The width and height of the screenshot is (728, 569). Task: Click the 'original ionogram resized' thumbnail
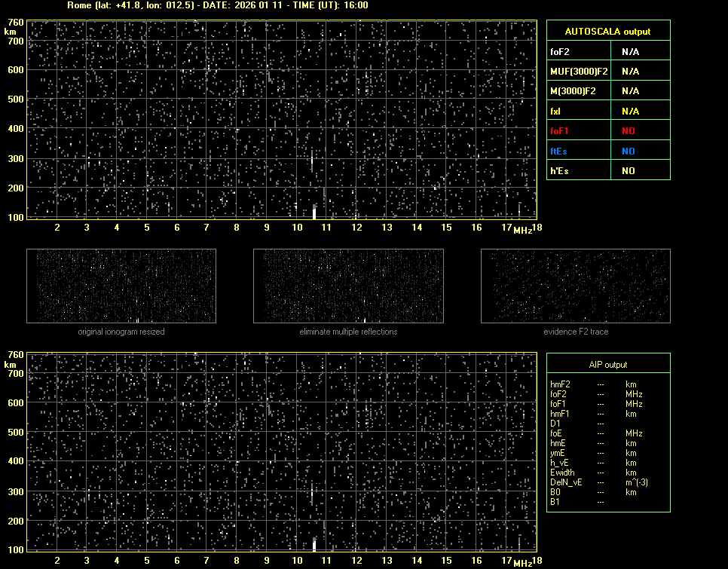pos(121,286)
